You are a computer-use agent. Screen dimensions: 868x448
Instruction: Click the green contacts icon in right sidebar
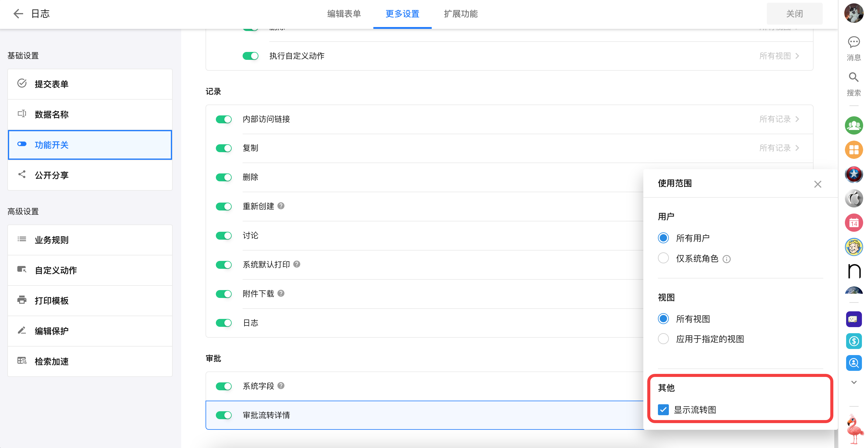[x=853, y=125]
